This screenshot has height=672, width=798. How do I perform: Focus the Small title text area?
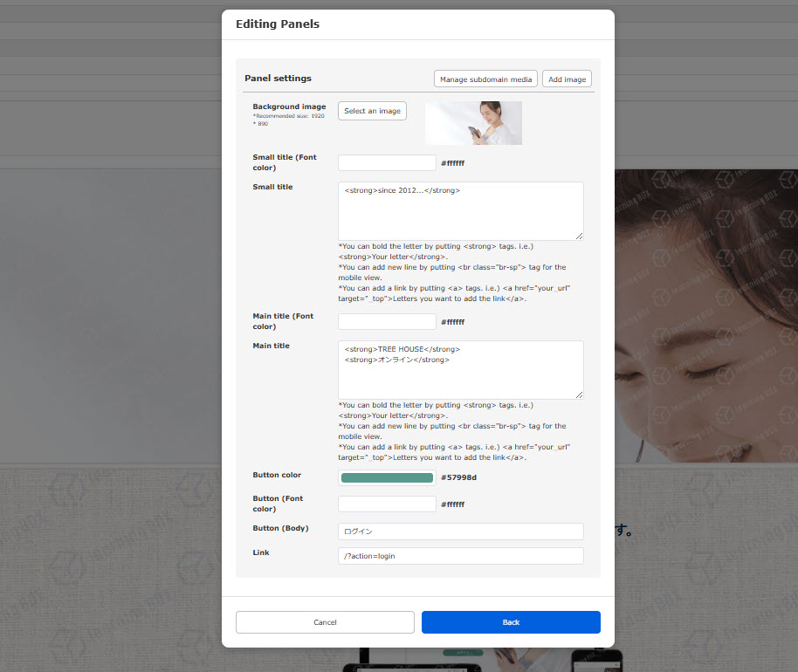pos(460,210)
